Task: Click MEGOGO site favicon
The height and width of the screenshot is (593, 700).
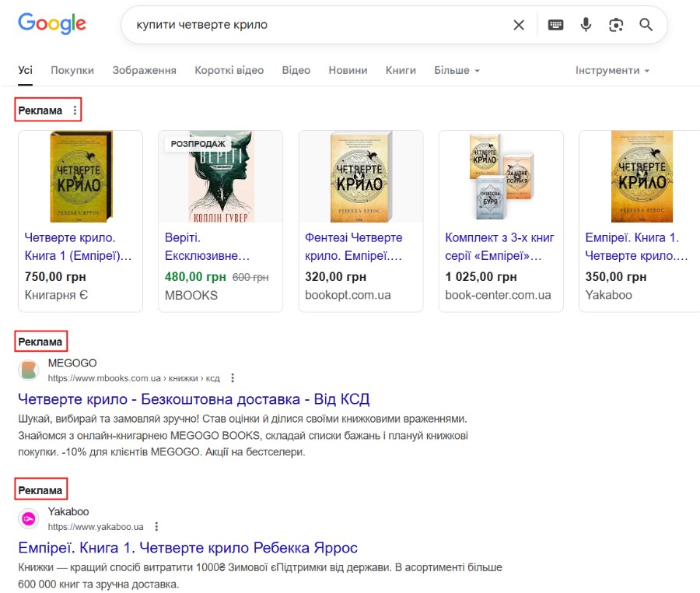Action: pos(29,370)
